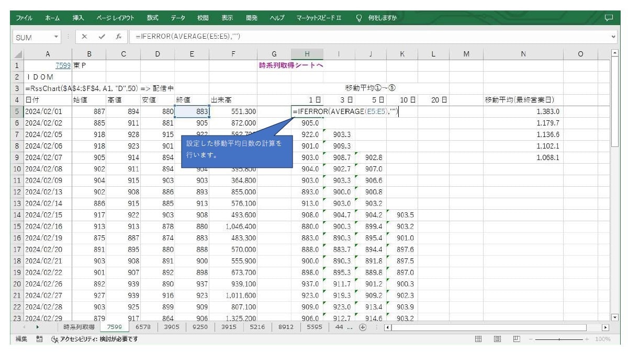Select the 3905 sheet tab

[x=172, y=327]
